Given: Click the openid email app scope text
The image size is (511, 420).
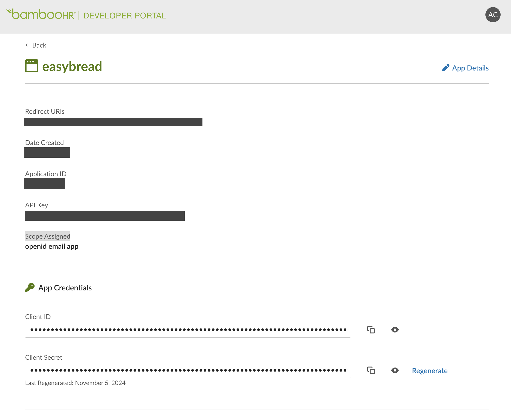Looking at the screenshot, I should [52, 246].
